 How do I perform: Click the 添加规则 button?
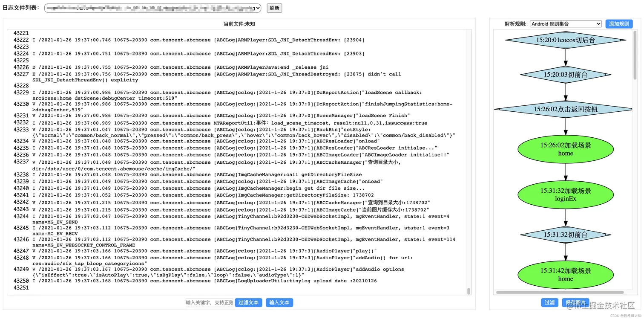click(x=619, y=24)
